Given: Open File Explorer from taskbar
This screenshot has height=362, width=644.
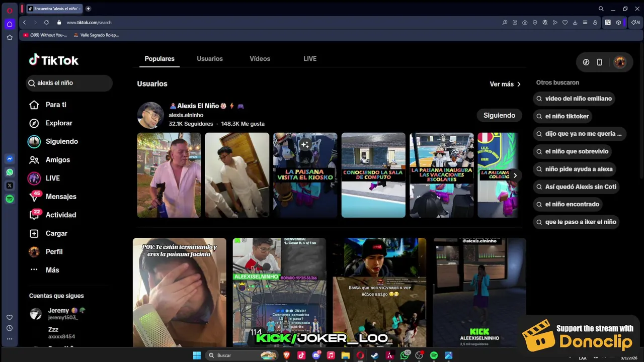Looking at the screenshot, I should click(345, 355).
